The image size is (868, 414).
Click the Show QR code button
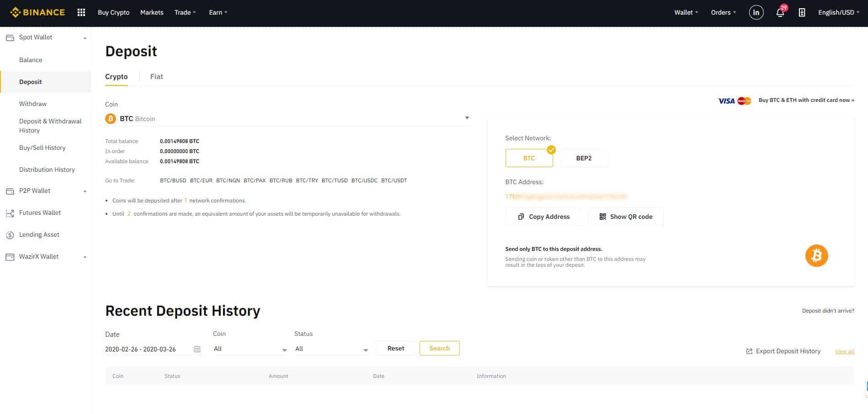[x=626, y=217]
